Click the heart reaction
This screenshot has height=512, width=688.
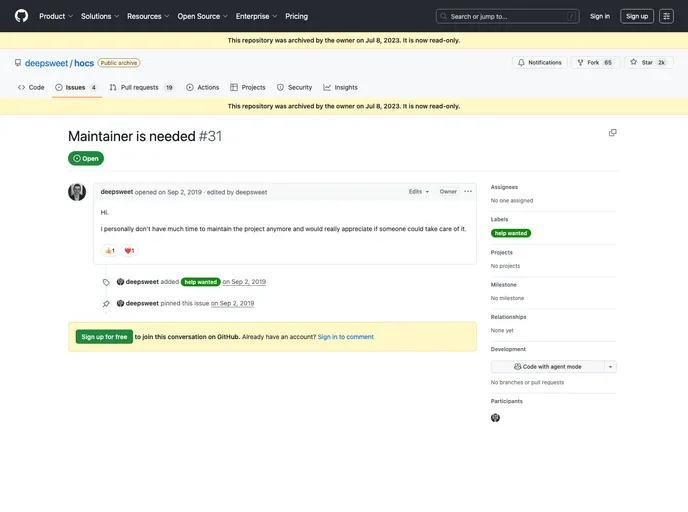click(x=129, y=251)
